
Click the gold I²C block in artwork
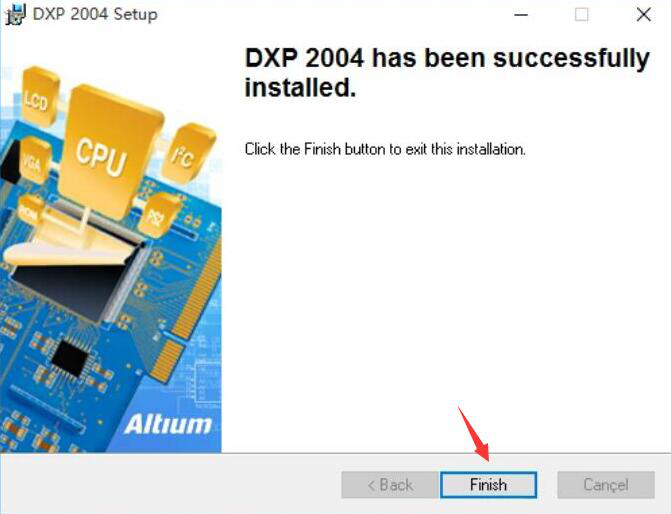pos(188,153)
